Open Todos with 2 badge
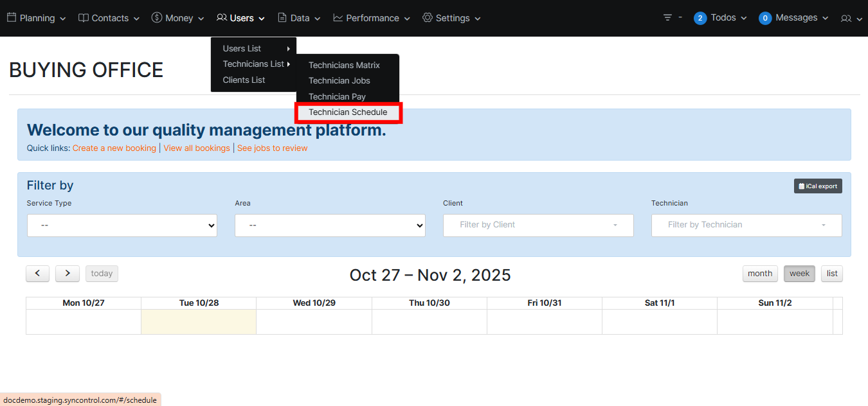Viewport: 868px width, 406px height. pos(720,18)
